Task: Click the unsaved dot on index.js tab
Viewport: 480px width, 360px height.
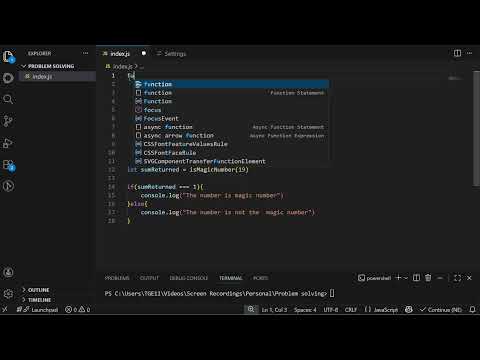Action: point(144,53)
